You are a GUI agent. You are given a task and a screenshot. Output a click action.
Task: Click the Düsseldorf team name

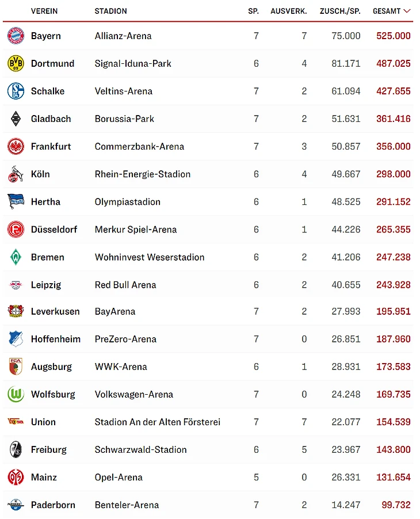click(54, 229)
